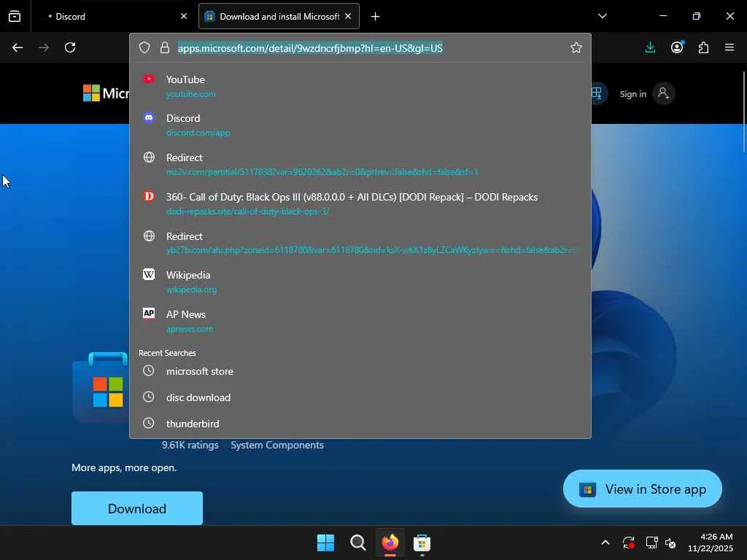This screenshot has width=747, height=560.
Task: Click the sync status tray icon
Action: pyautogui.click(x=628, y=542)
